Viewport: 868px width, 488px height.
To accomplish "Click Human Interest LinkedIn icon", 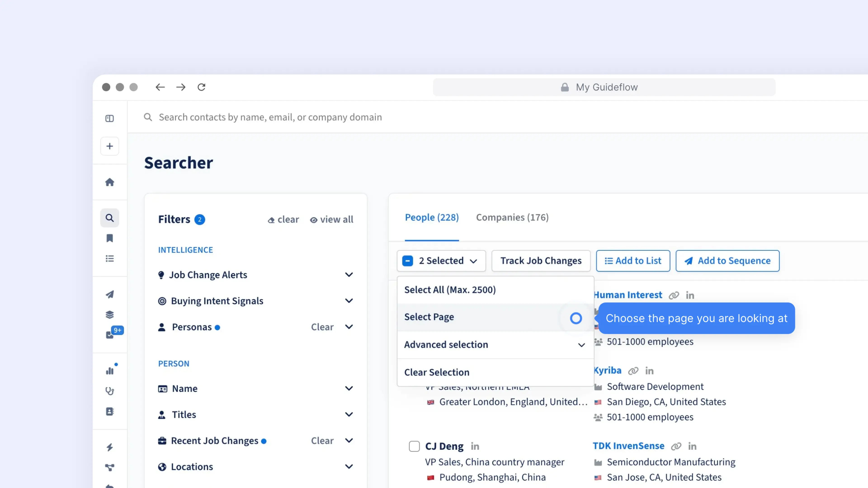I will [690, 295].
